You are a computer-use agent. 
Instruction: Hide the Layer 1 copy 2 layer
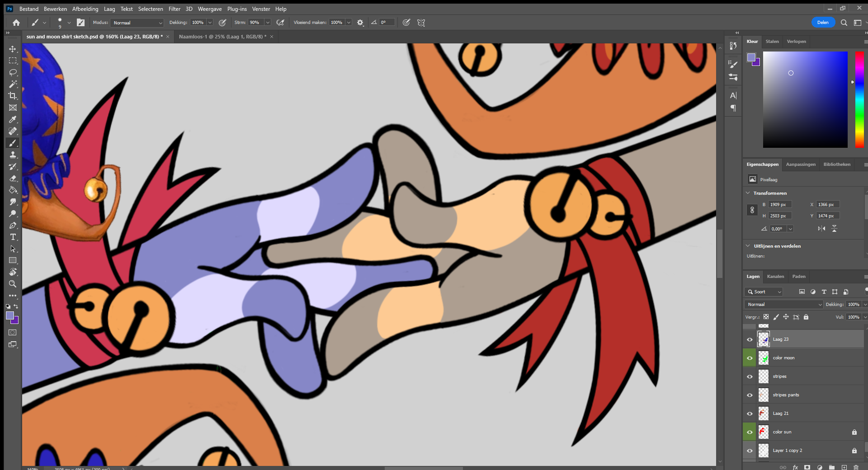coord(750,451)
